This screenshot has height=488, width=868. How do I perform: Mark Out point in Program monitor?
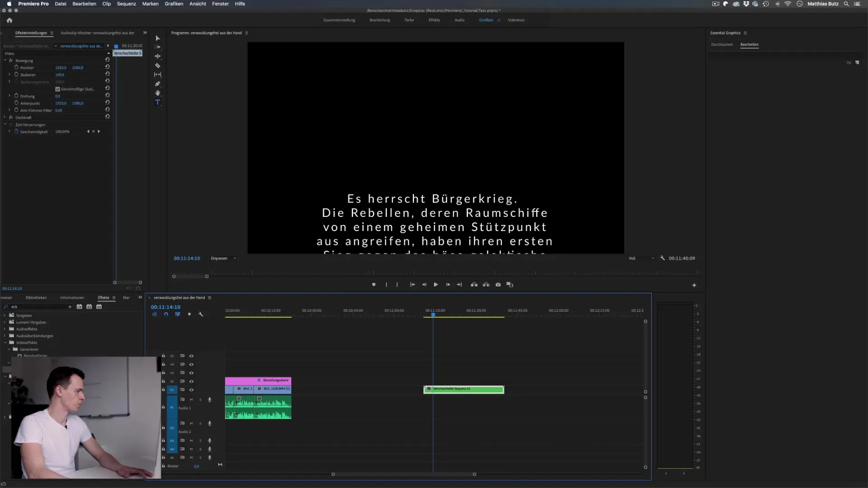tap(397, 285)
